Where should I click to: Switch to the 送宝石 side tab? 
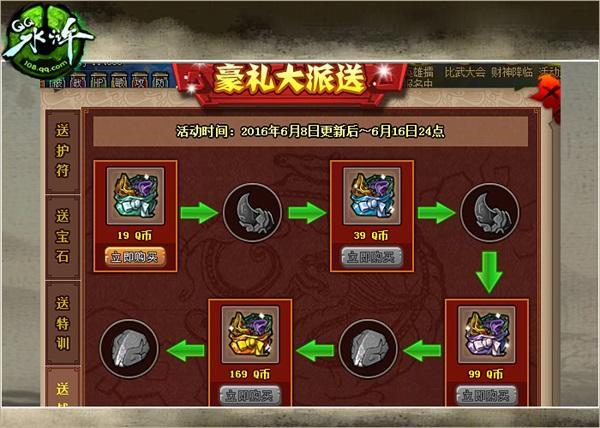[x=63, y=237]
